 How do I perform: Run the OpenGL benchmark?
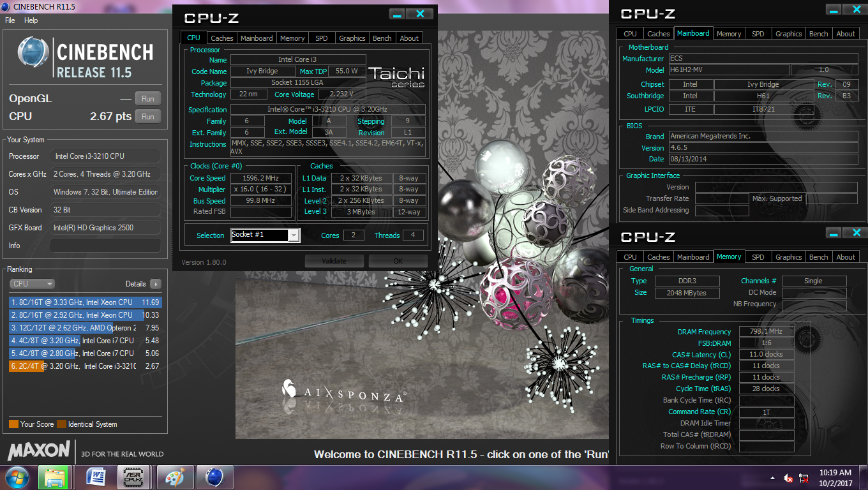(147, 99)
